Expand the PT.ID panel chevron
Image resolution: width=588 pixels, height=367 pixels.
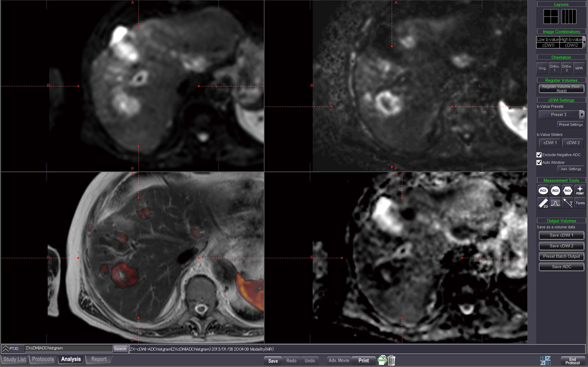click(6, 349)
